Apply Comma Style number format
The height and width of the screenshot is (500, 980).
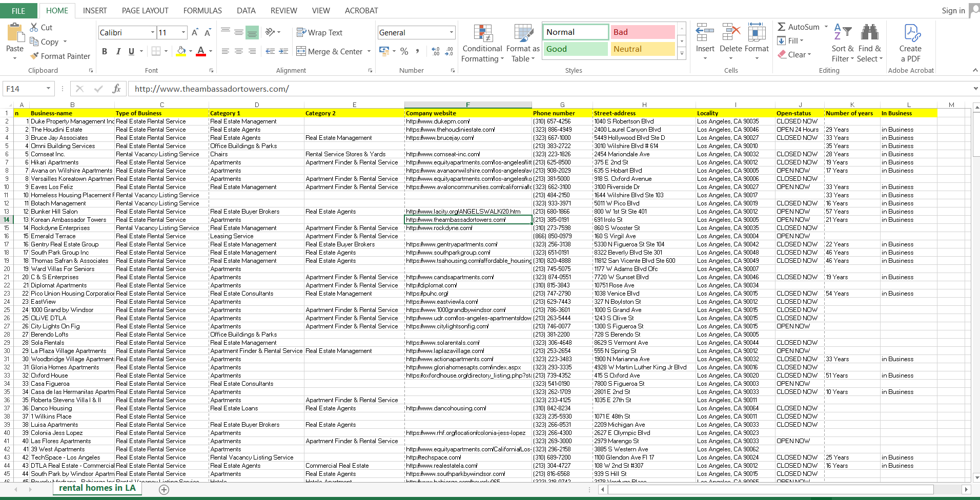point(418,51)
